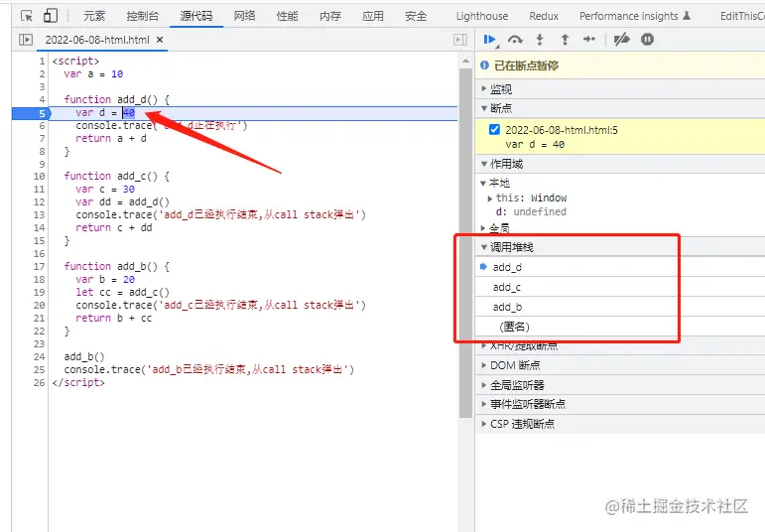
Task: Toggle pause on exceptions icon
Action: [647, 40]
